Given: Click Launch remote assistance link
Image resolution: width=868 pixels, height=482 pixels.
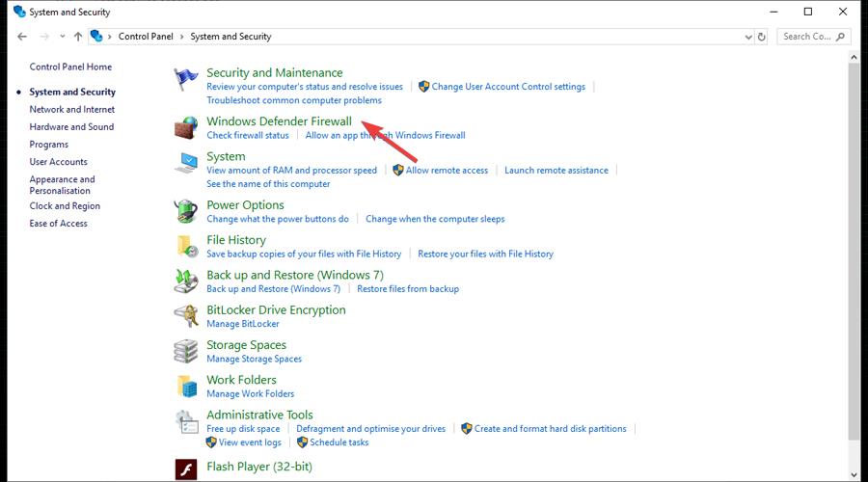Looking at the screenshot, I should click(x=556, y=170).
